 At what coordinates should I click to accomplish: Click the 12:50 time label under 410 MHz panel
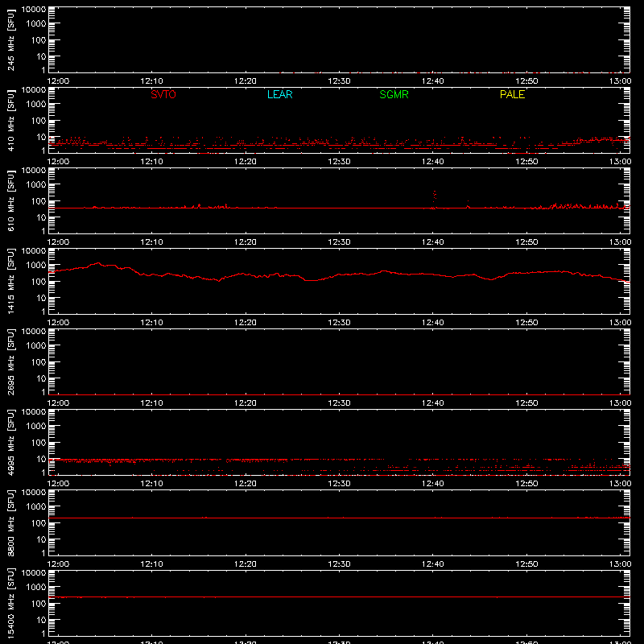526,162
